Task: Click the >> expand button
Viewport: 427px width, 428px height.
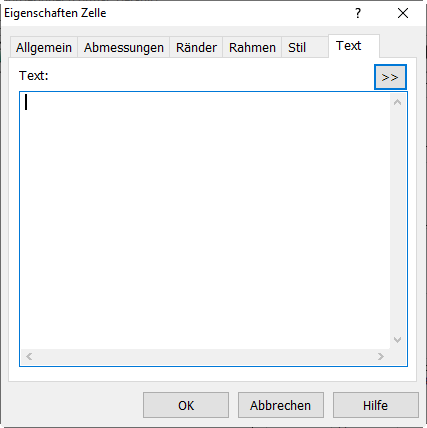Action: (390, 77)
